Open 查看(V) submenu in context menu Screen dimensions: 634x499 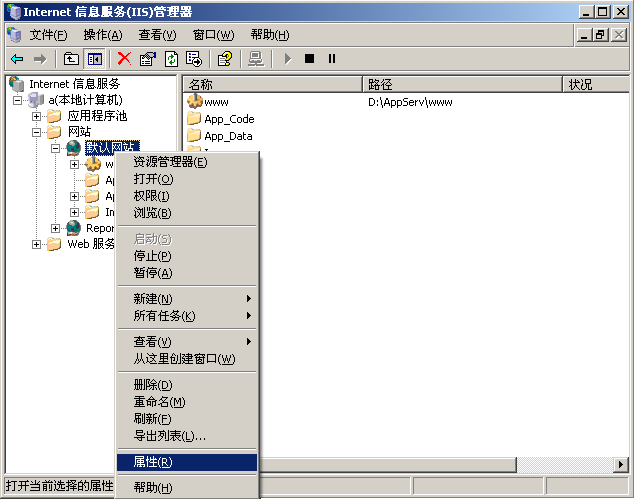click(187, 342)
